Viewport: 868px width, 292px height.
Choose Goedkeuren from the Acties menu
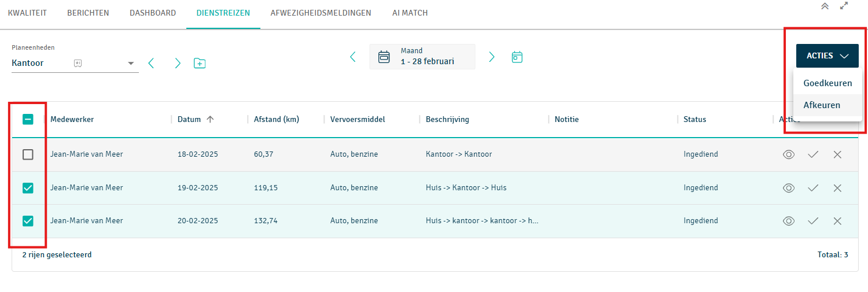click(x=827, y=83)
